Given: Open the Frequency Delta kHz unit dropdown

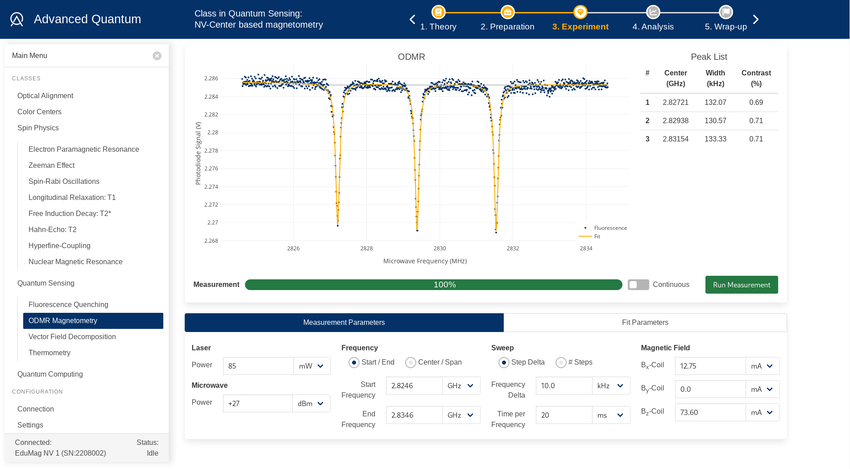Looking at the screenshot, I should (612, 386).
